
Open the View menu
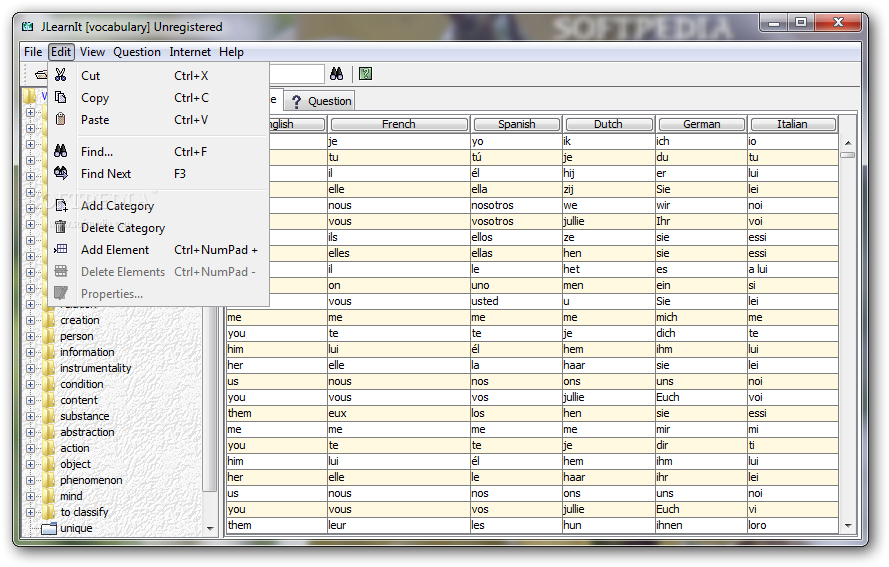click(92, 52)
